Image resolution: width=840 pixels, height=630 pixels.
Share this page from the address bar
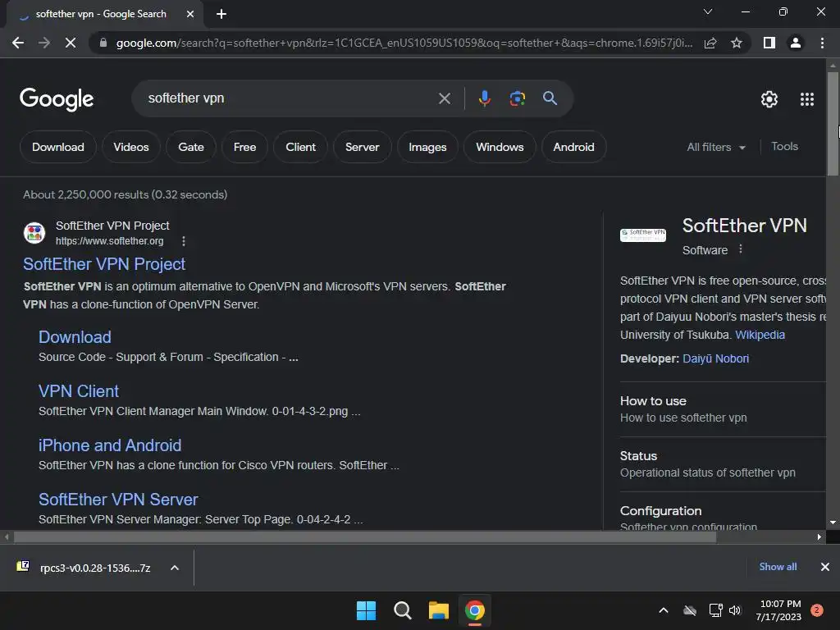[x=710, y=43]
